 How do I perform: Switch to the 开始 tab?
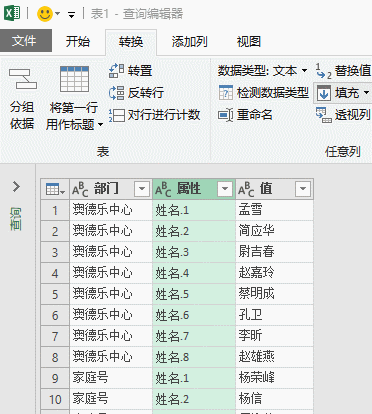coord(78,42)
